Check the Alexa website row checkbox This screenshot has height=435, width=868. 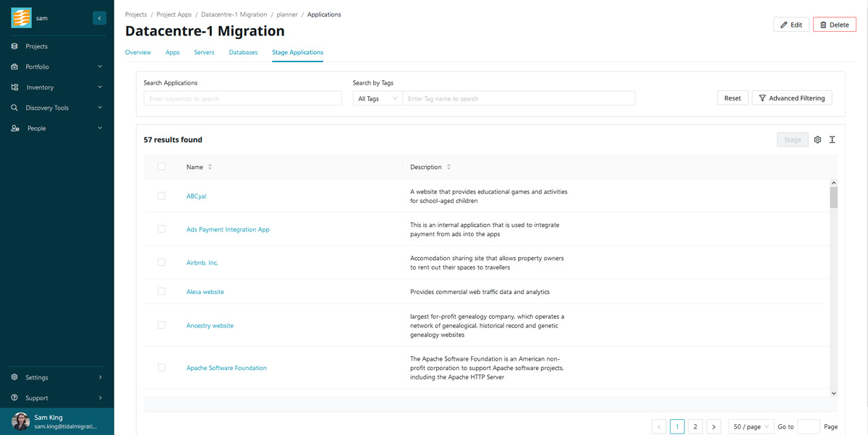pyautogui.click(x=161, y=292)
